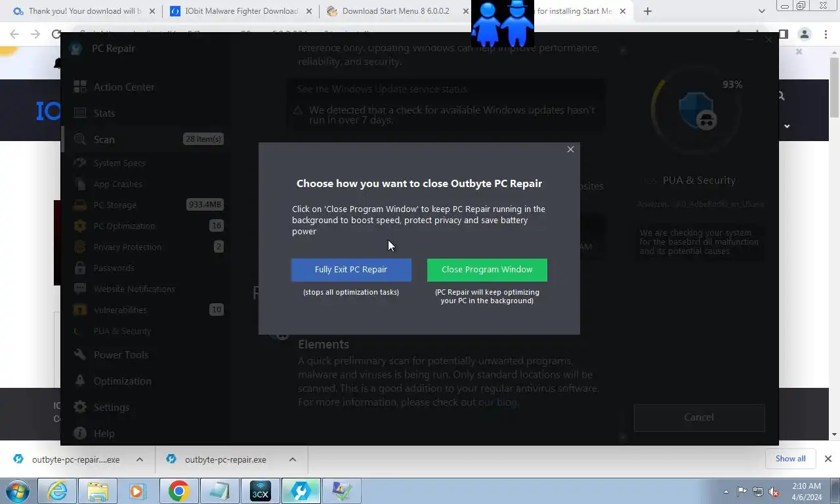Image resolution: width=840 pixels, height=504 pixels.
Task: Click the 933.4MB badge for PC Storage
Action: [205, 205]
